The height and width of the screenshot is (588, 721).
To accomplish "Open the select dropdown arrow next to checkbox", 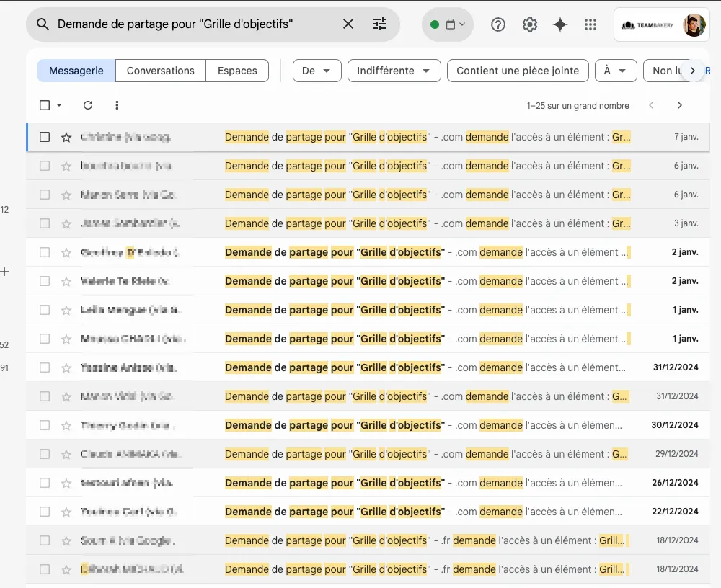I will click(x=59, y=105).
